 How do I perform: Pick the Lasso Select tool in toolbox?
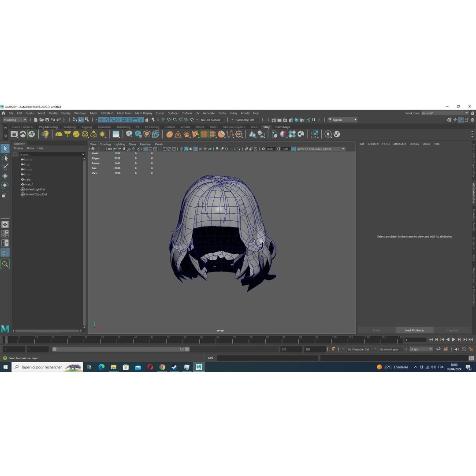click(5, 158)
